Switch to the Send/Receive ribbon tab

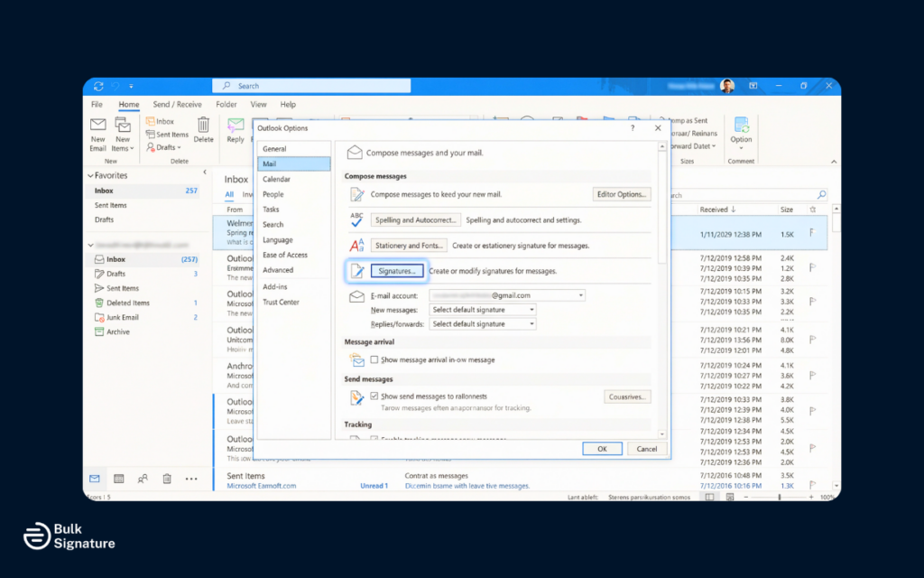(177, 104)
